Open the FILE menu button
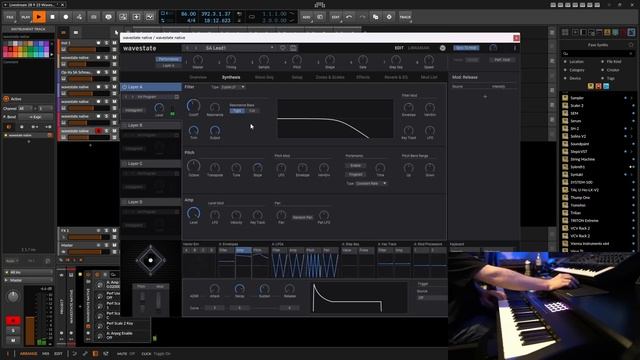 point(10,17)
